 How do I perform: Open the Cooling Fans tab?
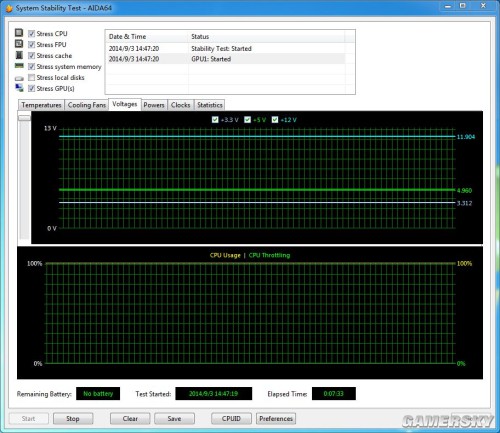click(x=87, y=105)
